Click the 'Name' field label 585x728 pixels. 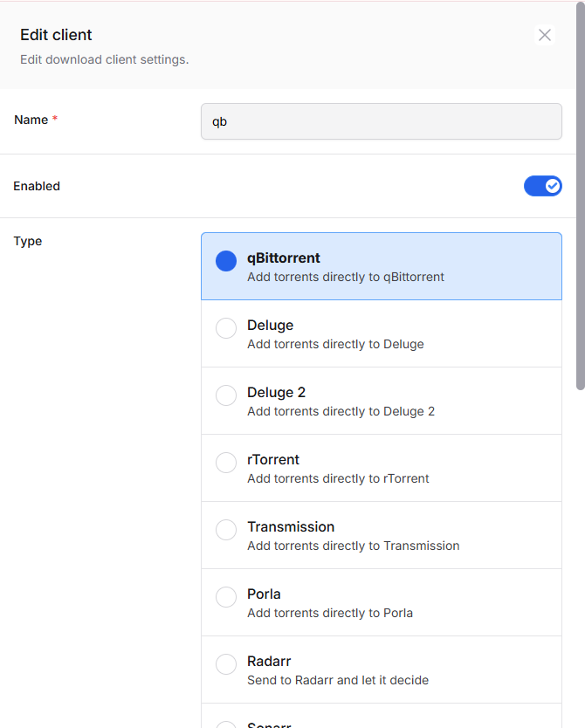point(31,120)
